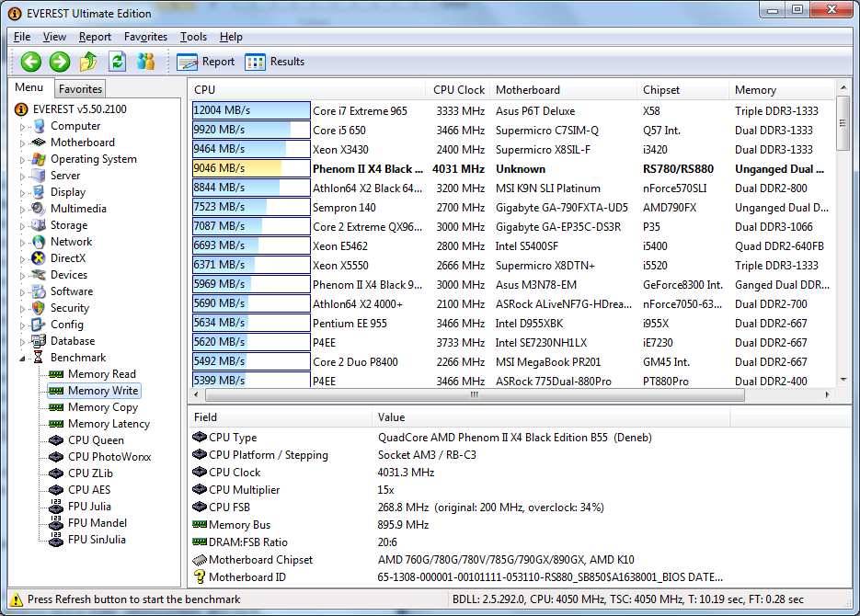Viewport: 860px width, 616px height.
Task: Select Memory Read benchmark
Action: tap(101, 374)
